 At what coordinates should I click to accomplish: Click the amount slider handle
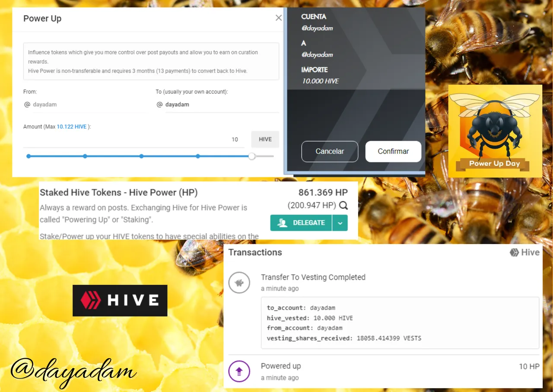click(x=252, y=156)
